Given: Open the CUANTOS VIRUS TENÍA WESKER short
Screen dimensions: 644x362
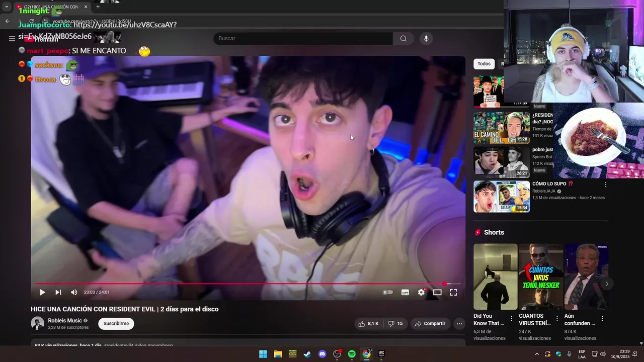Looking at the screenshot, I should pyautogui.click(x=540, y=277).
